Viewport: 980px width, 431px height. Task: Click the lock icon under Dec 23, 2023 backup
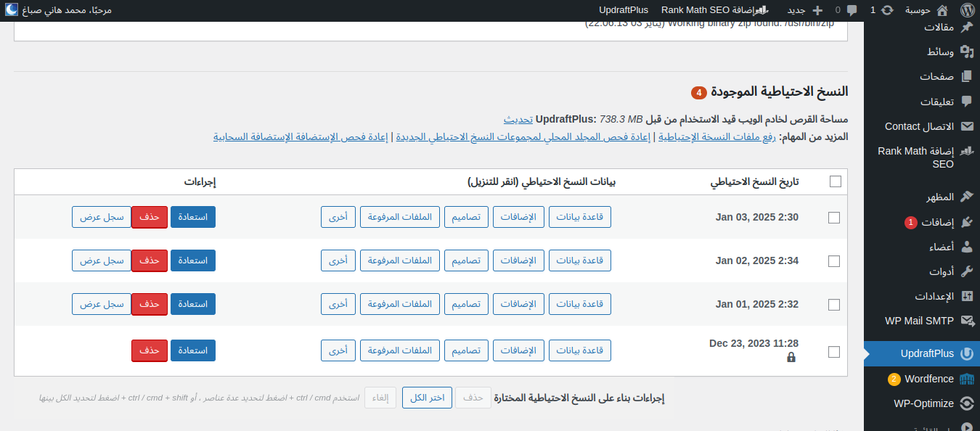pos(791,357)
